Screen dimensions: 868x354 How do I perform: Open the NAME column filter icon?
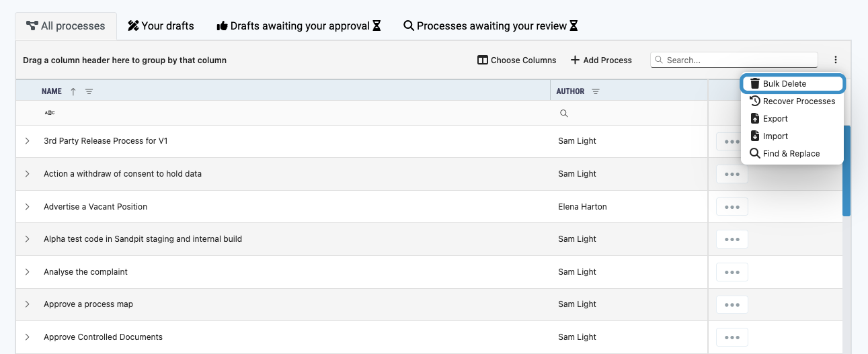(x=89, y=91)
